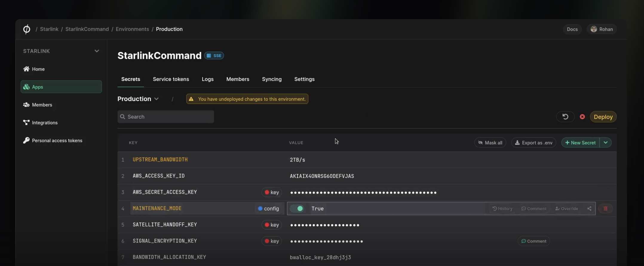Click the Phase logo icon in header
Viewport: 644px width, 266px height.
[x=27, y=29]
